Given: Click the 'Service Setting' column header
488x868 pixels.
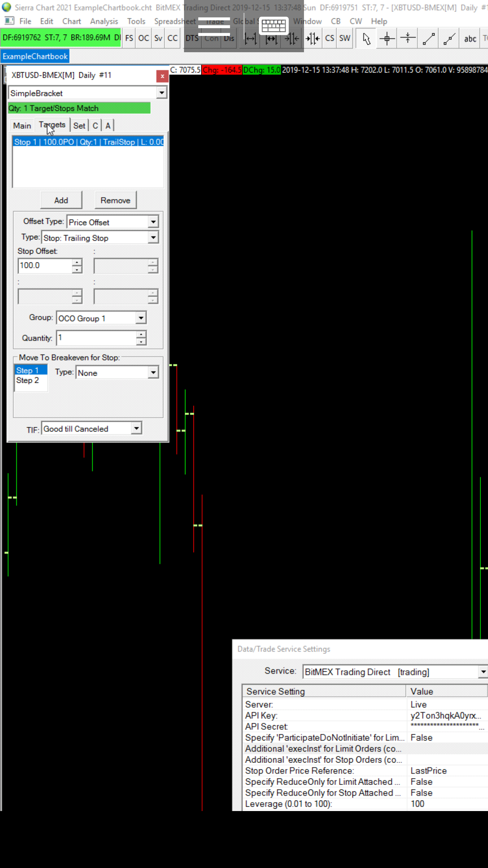Looking at the screenshot, I should tap(324, 691).
